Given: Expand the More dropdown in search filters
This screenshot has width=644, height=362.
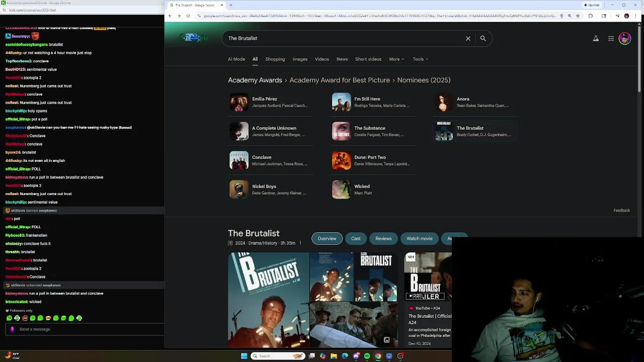Looking at the screenshot, I should [x=396, y=59].
